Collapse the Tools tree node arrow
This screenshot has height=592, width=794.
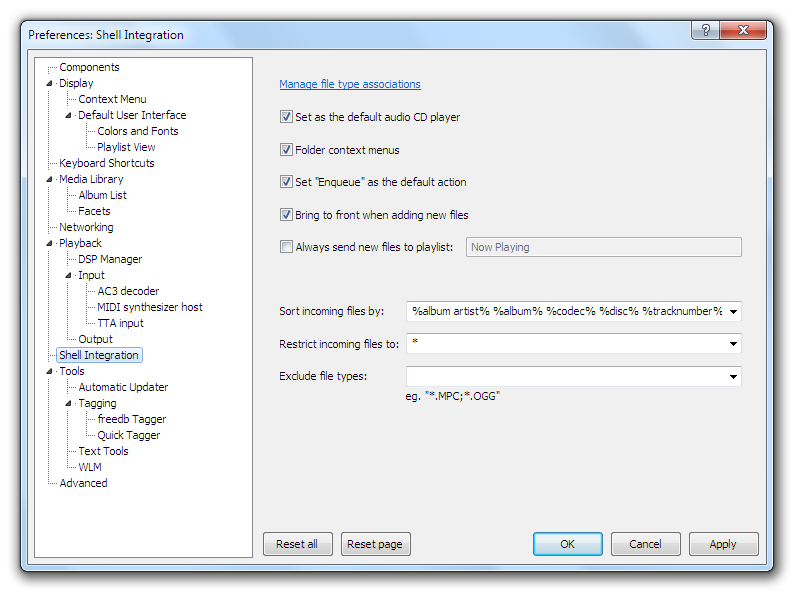(x=50, y=371)
